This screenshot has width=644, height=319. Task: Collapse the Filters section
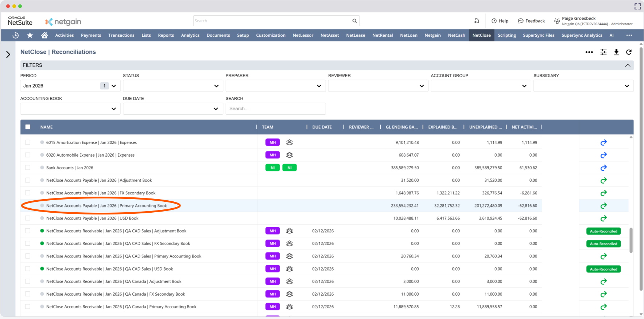(x=628, y=65)
